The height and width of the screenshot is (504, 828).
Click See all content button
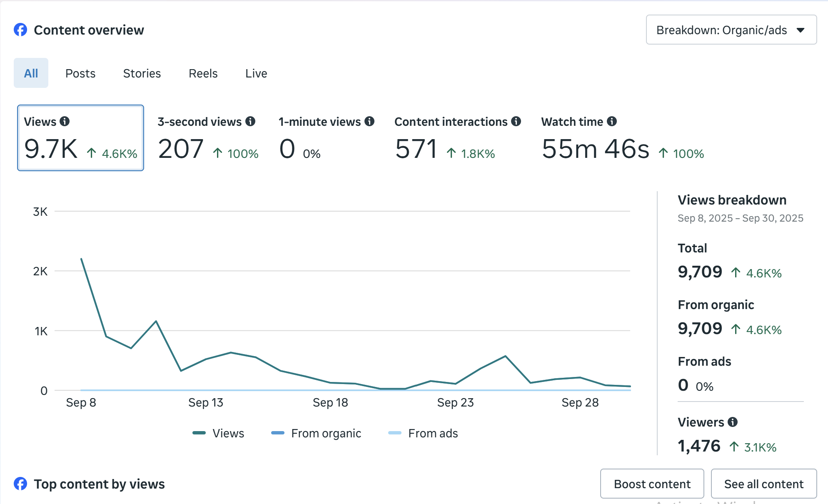[764, 484]
